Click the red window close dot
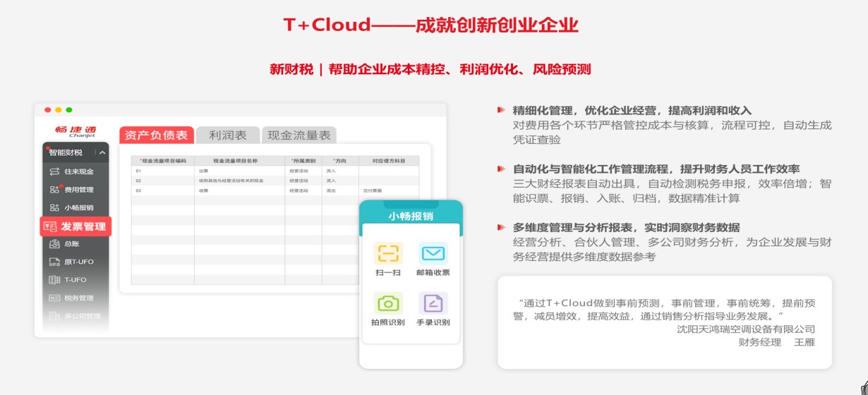This screenshot has width=868, height=395. [48, 110]
